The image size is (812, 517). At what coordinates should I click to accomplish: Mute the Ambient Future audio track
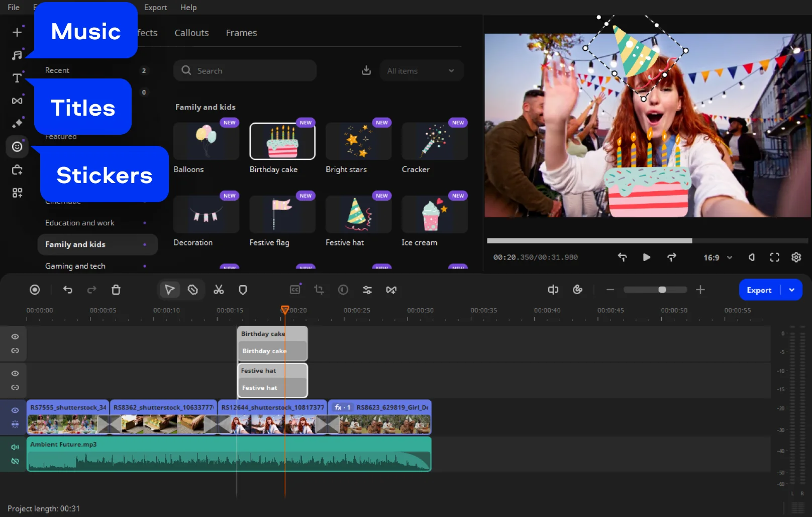(15, 447)
